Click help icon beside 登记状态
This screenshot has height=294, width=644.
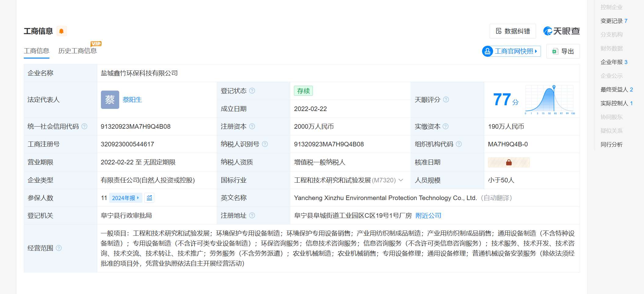[x=252, y=91]
